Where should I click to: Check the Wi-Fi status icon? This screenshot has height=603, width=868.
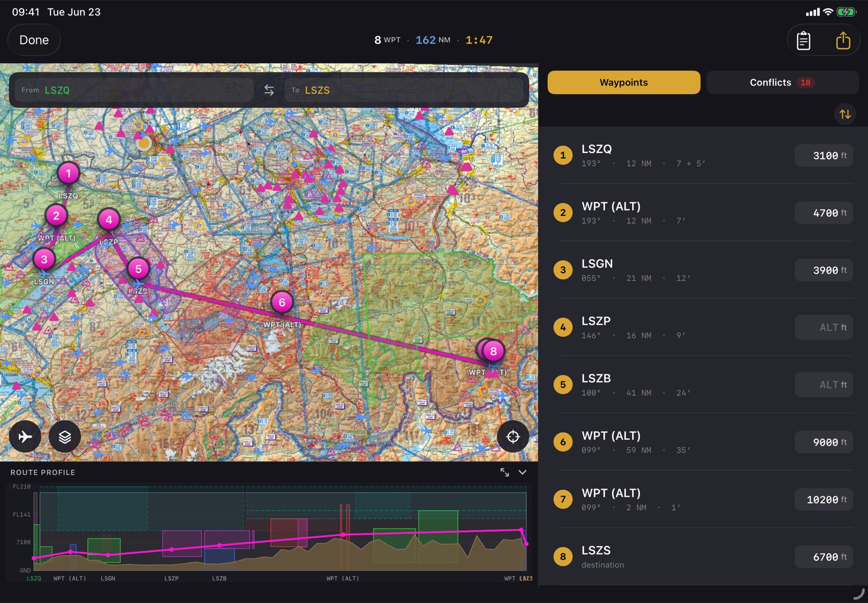(828, 12)
